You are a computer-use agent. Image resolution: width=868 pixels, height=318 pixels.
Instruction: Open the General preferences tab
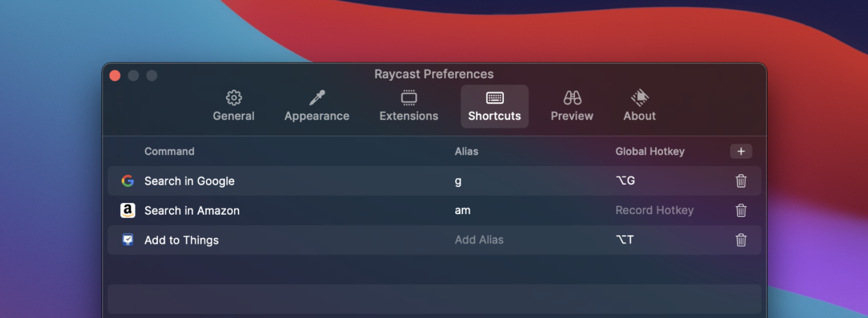click(x=233, y=106)
